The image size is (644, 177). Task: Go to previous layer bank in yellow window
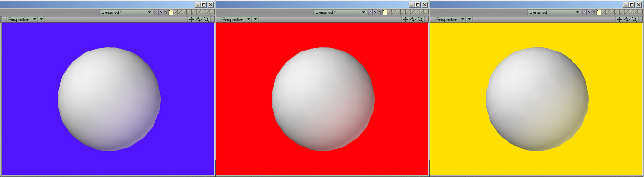click(584, 12)
